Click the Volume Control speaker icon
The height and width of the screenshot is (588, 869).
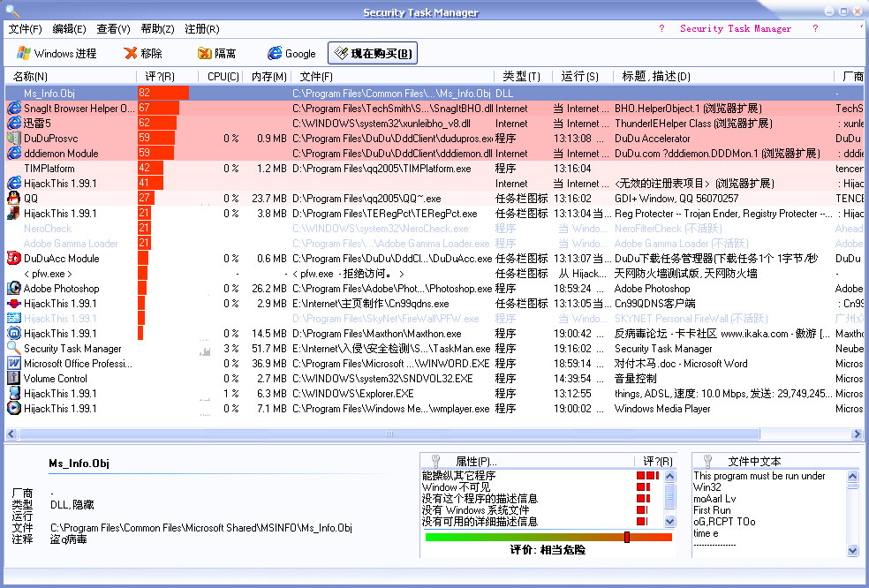click(14, 378)
